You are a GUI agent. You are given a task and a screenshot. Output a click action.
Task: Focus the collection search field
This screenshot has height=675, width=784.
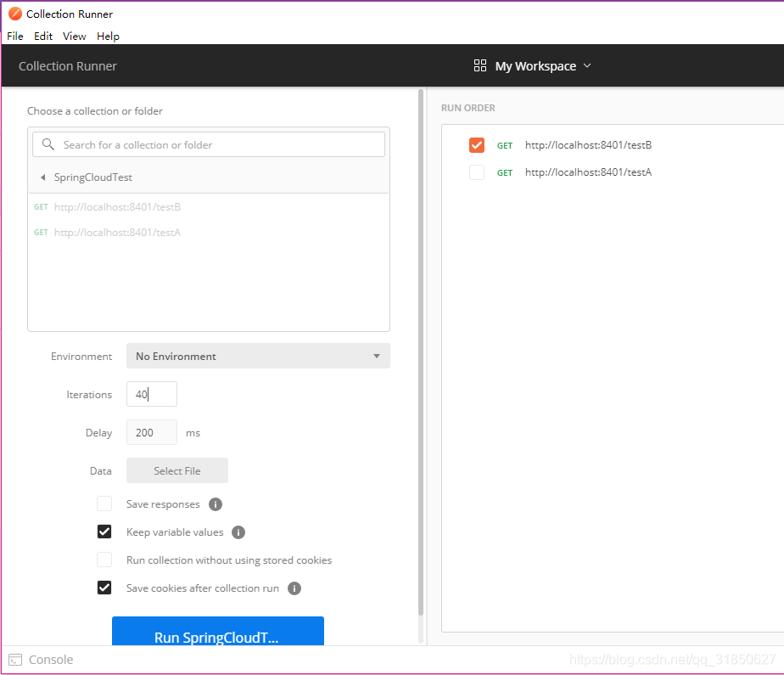(209, 144)
